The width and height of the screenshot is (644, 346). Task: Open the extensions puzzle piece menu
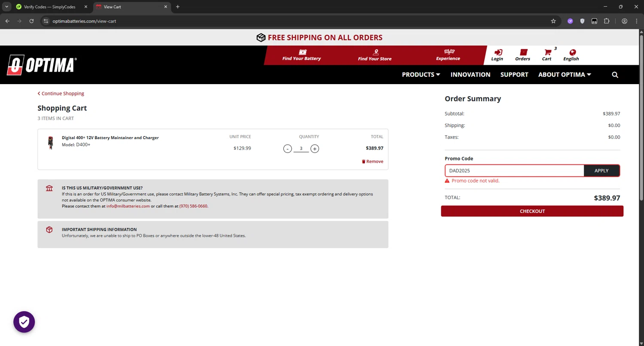point(607,21)
